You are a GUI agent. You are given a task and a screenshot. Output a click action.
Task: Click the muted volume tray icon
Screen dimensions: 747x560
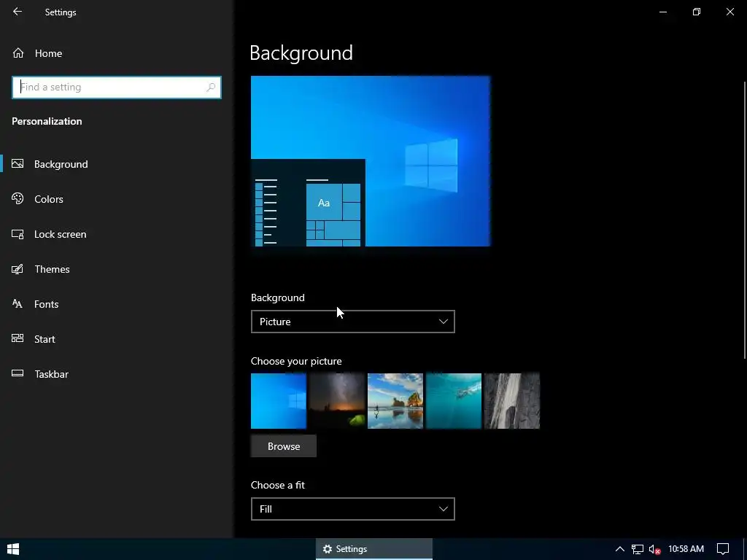tap(654, 550)
